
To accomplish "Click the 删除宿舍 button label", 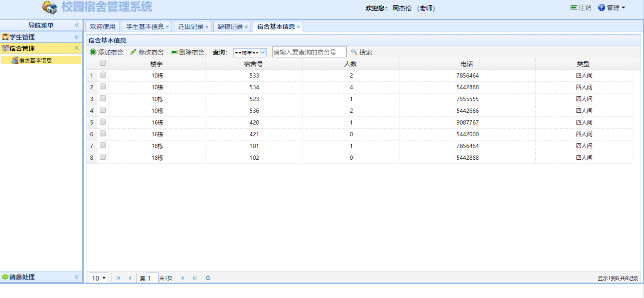I will 191,52.
